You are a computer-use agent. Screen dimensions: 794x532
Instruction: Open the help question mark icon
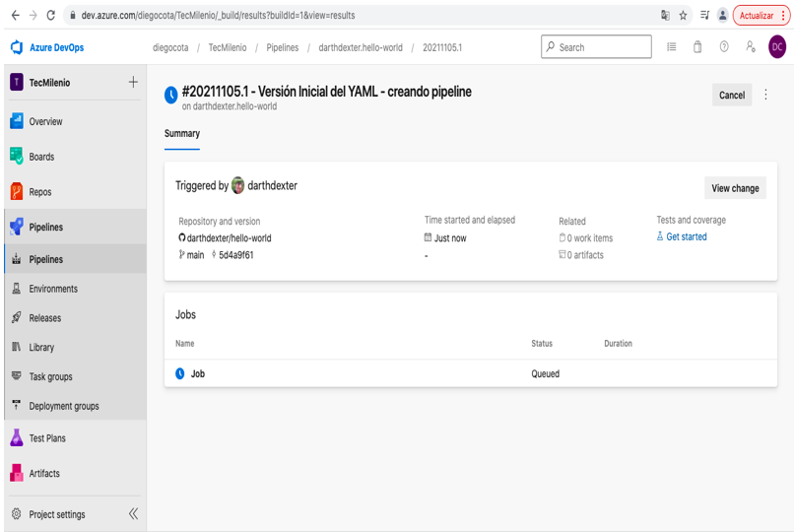(x=724, y=47)
